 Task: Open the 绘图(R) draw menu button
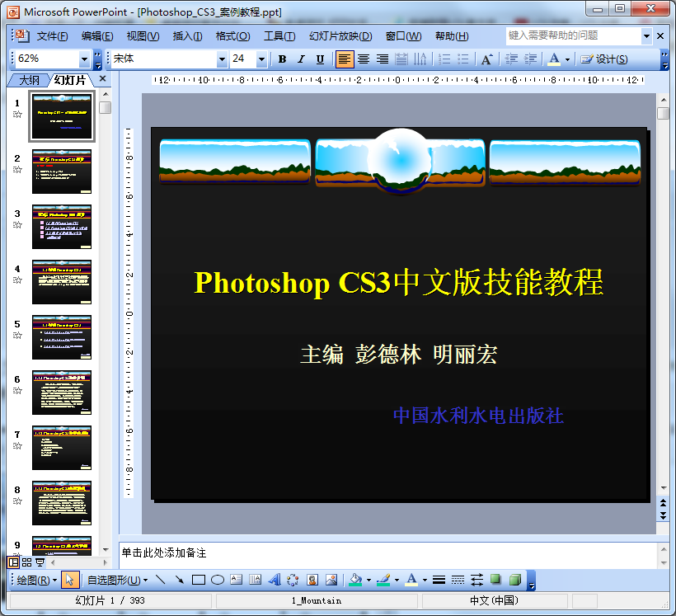point(36,580)
